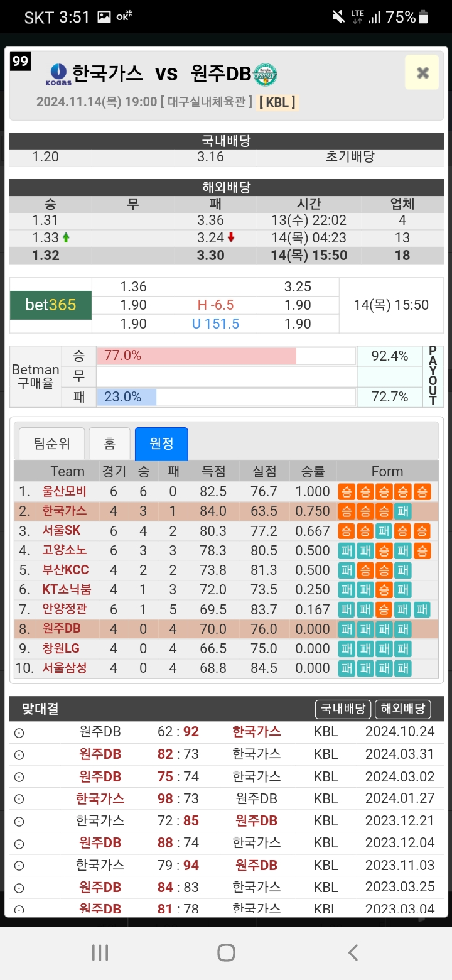Close the match detail popup
Viewport: 452px width, 980px height.
point(422,73)
